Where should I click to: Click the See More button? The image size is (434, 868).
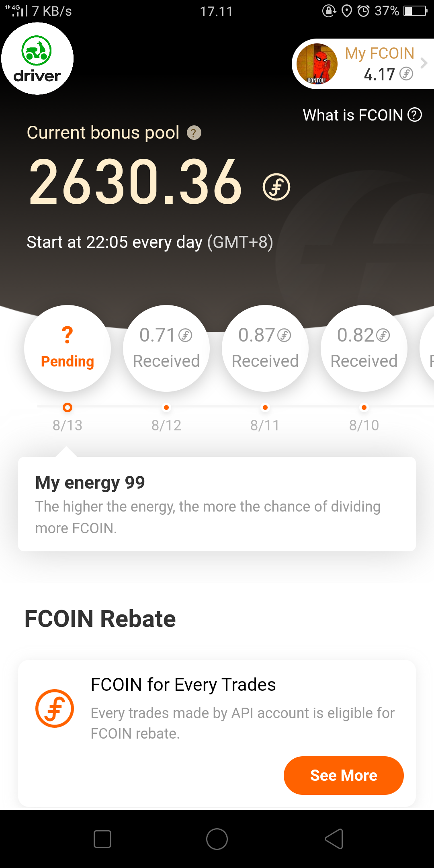tap(344, 775)
